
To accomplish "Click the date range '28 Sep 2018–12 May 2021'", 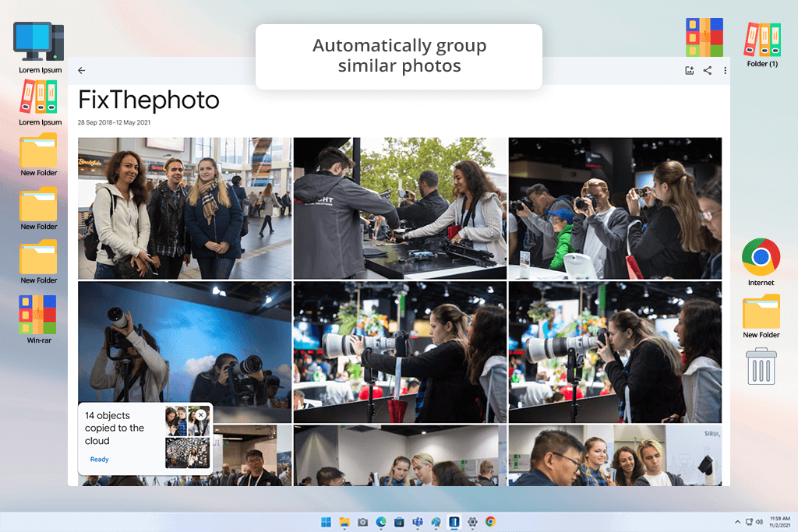I will (x=114, y=122).
